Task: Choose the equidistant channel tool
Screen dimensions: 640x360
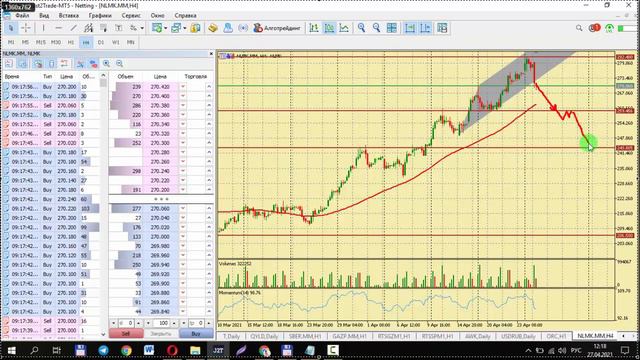Action: pos(89,28)
